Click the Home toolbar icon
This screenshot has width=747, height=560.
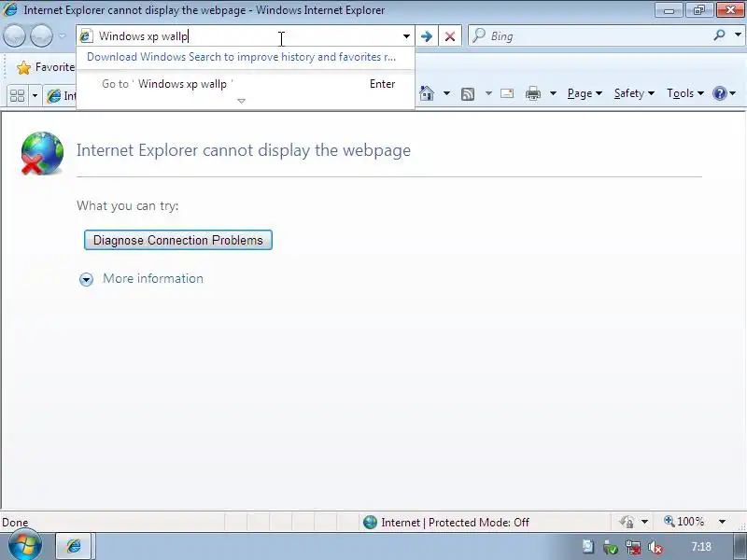pyautogui.click(x=427, y=93)
